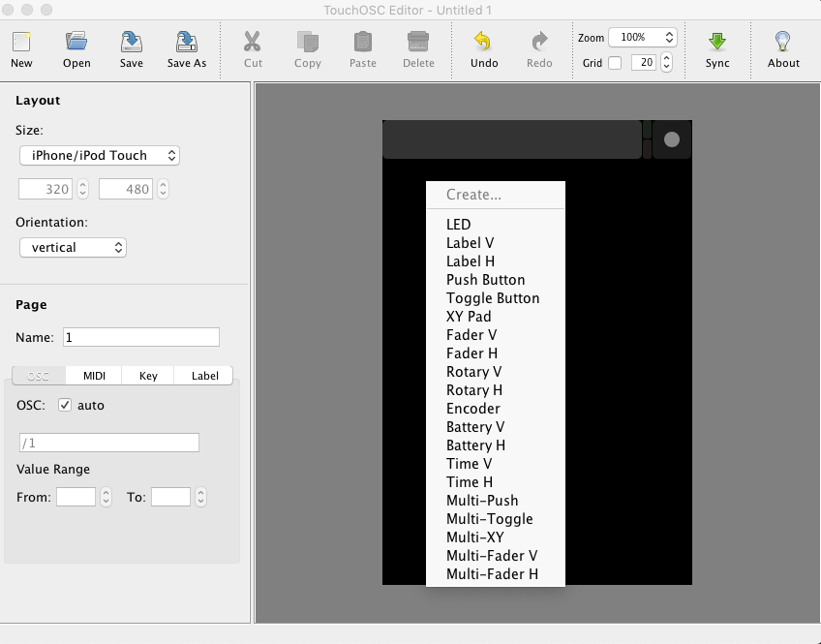Click the Value Range From field
The height and width of the screenshot is (644, 821).
(x=76, y=497)
